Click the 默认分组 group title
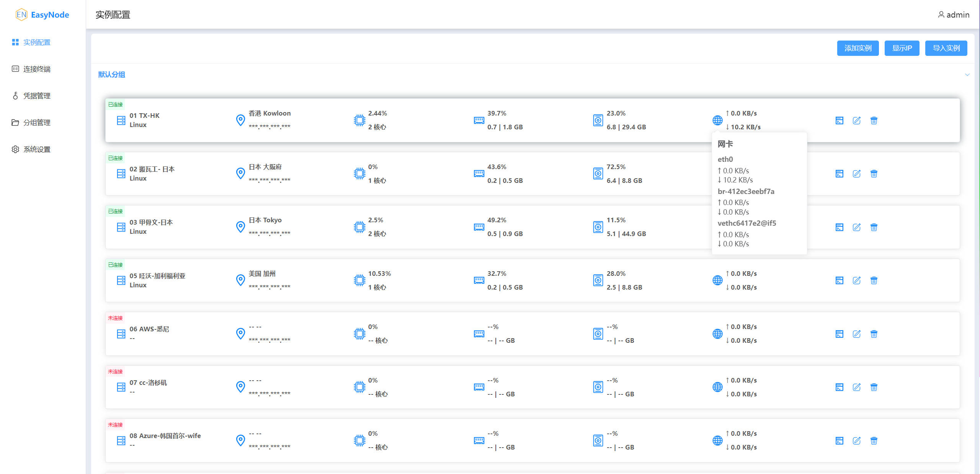This screenshot has width=980, height=474. (111, 75)
